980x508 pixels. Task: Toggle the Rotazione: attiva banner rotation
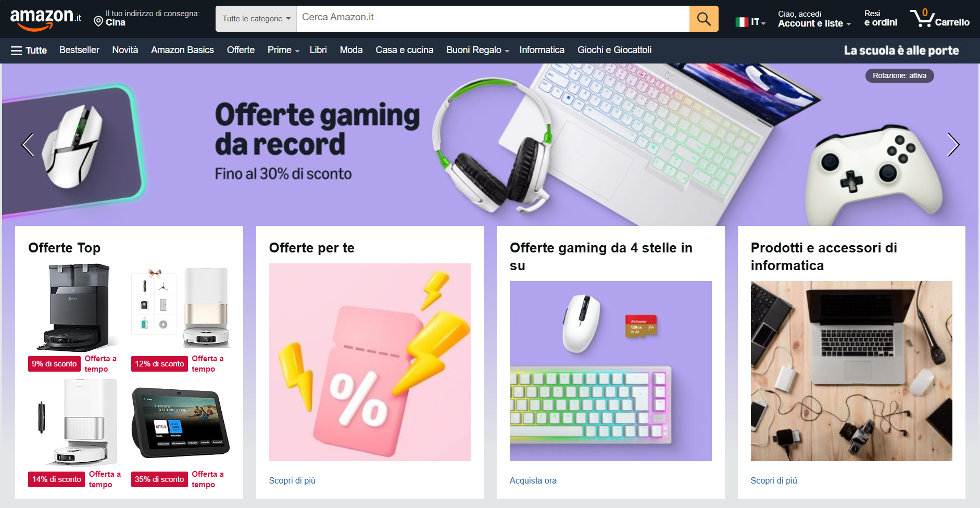point(899,75)
